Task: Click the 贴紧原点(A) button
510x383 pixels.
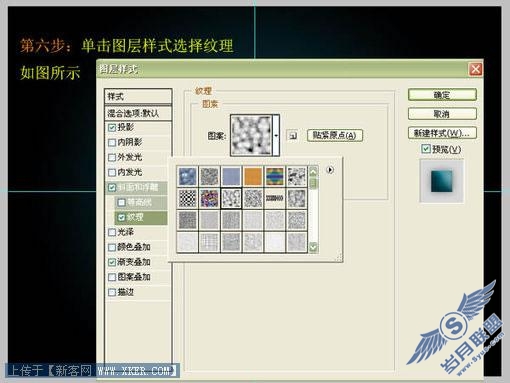Action: point(334,135)
